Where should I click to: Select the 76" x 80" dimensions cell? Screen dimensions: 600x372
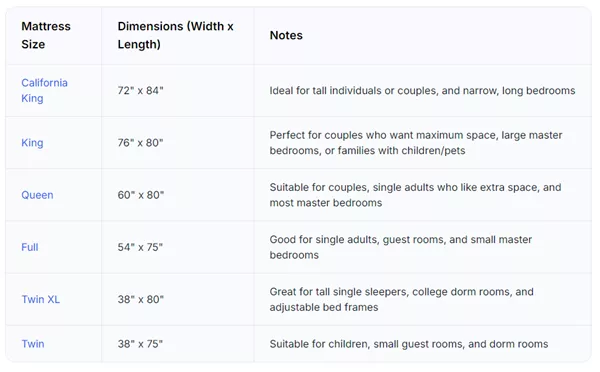coord(140,143)
